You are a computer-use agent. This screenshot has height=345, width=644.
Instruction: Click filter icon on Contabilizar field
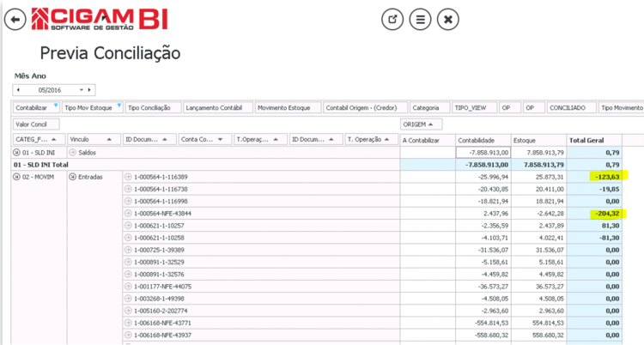pyautogui.click(x=56, y=106)
